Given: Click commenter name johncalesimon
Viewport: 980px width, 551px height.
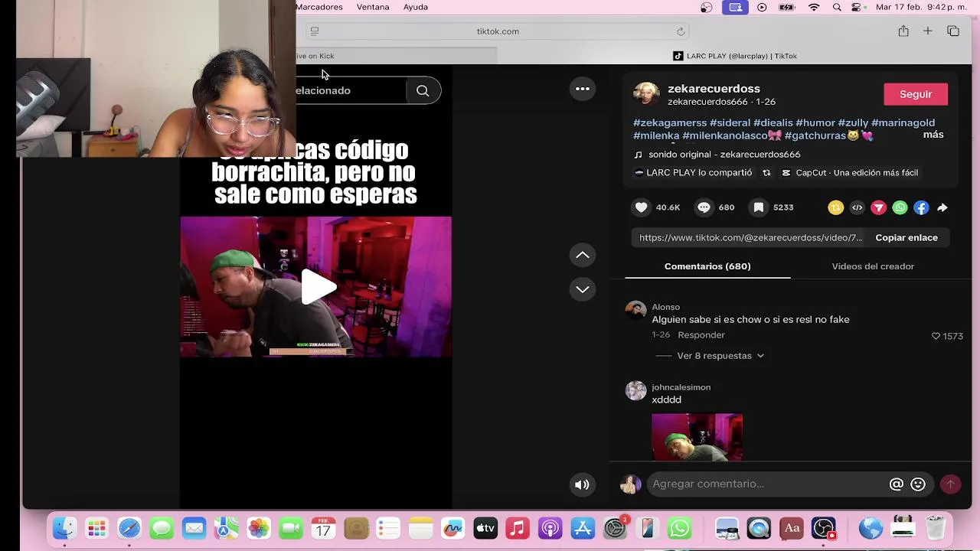Looking at the screenshot, I should 681,387.
